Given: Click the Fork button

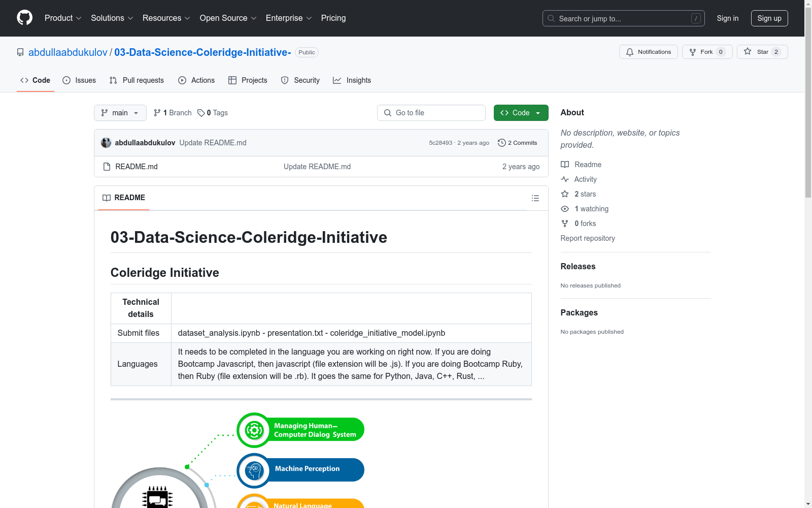Looking at the screenshot, I should pyautogui.click(x=707, y=52).
